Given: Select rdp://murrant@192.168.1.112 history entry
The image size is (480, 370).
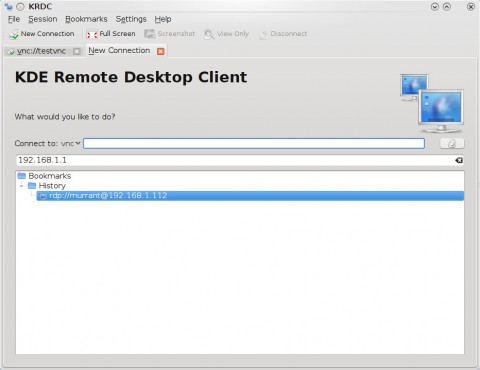Looking at the screenshot, I should [250, 196].
